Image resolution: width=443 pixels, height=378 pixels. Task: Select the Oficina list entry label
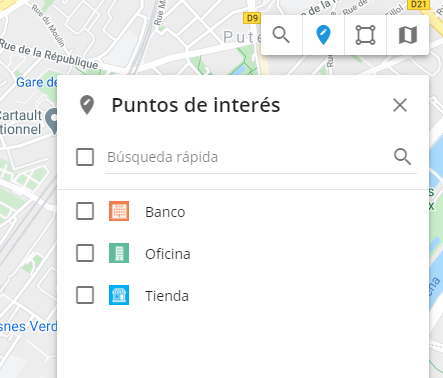click(168, 254)
